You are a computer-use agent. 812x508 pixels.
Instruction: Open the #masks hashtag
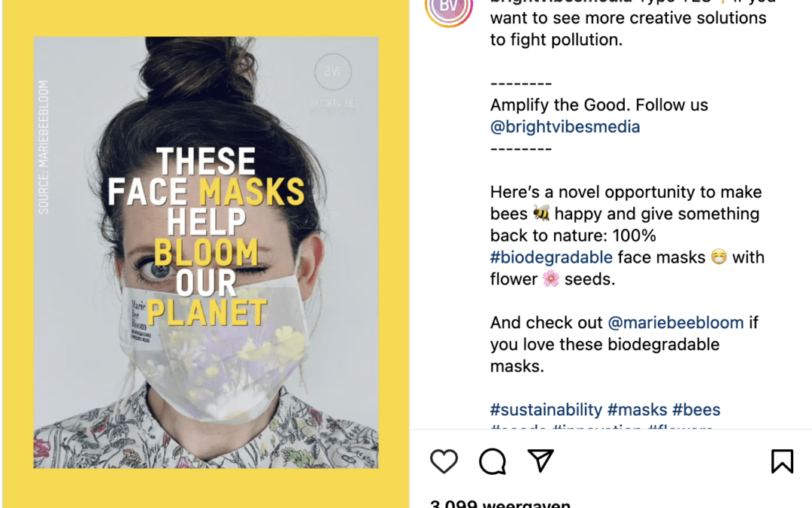[x=637, y=409]
